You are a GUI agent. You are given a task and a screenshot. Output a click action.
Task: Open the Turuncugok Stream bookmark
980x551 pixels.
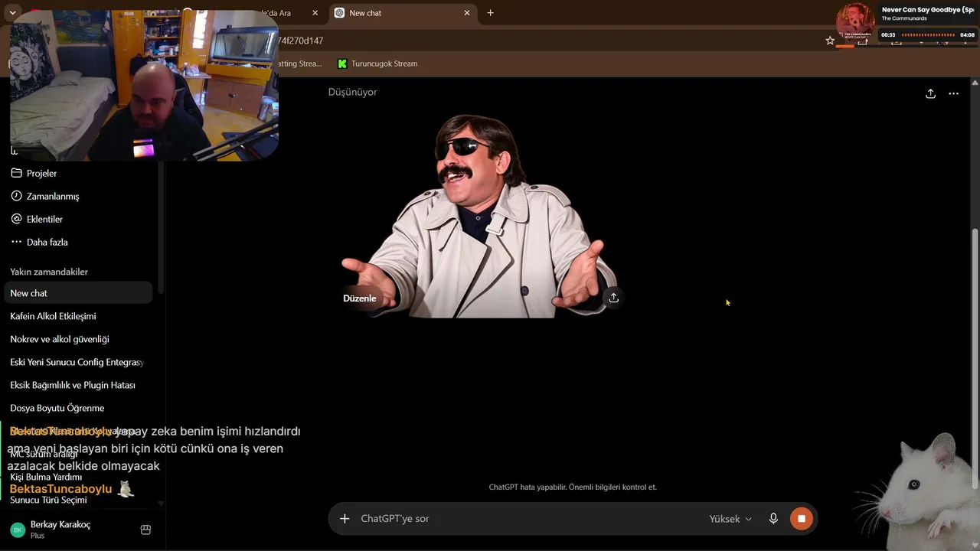click(x=377, y=64)
